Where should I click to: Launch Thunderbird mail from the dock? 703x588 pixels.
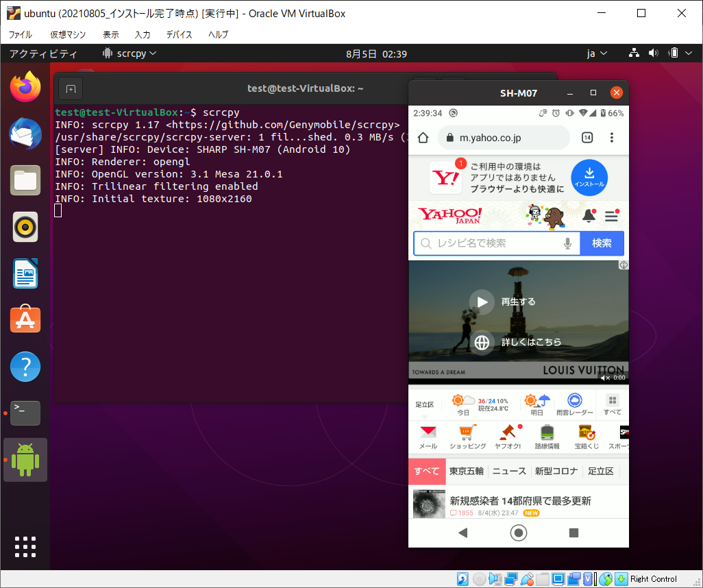pos(25,134)
